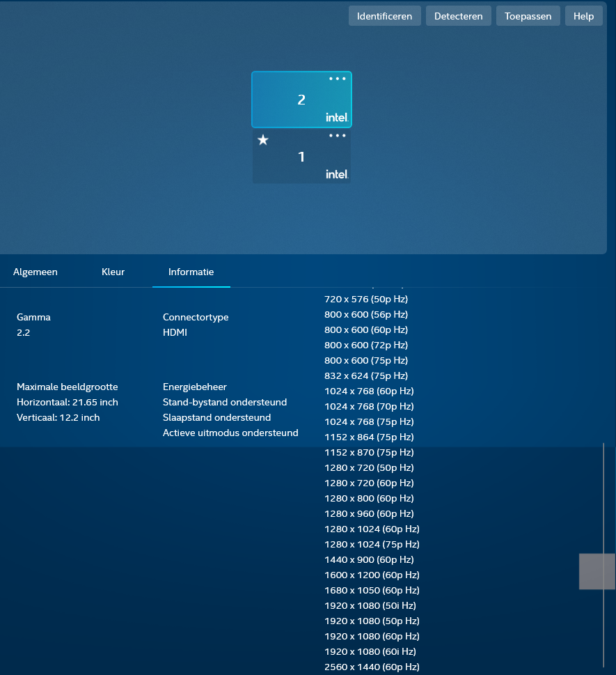Click the primary display star icon
This screenshot has width=616, height=675.
262,140
